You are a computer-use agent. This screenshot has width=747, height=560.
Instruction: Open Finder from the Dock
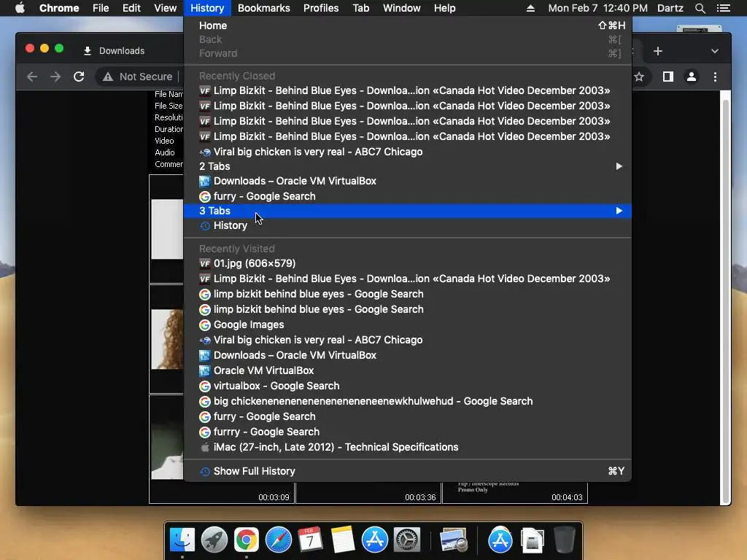point(182,540)
